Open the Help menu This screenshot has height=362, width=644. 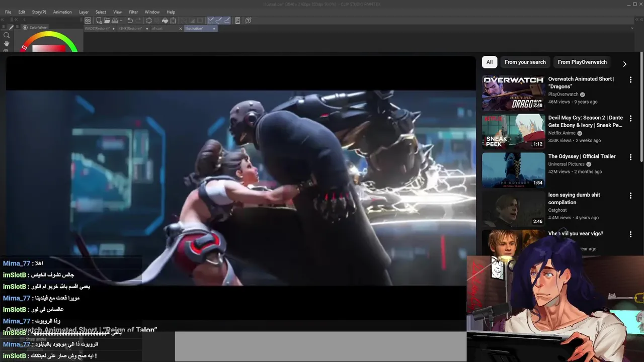click(x=171, y=12)
